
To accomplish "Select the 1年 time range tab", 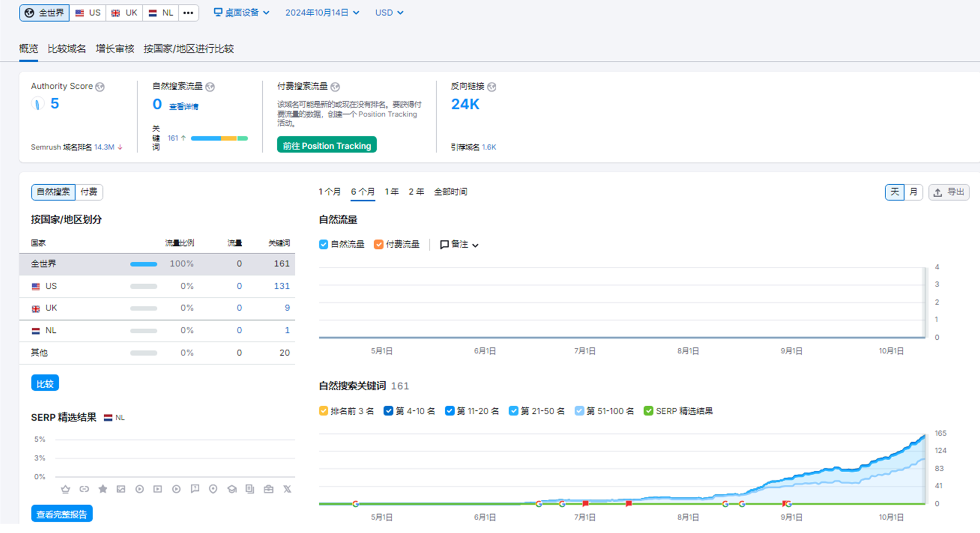I will pos(392,192).
